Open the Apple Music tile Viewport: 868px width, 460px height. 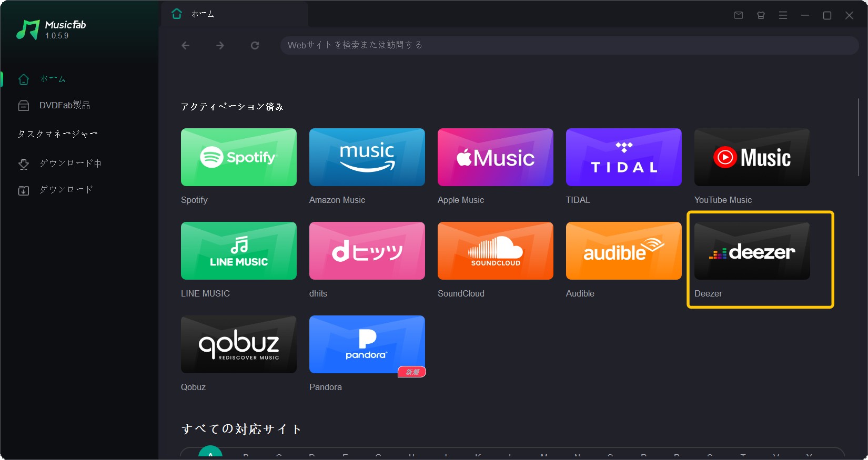pyautogui.click(x=496, y=157)
